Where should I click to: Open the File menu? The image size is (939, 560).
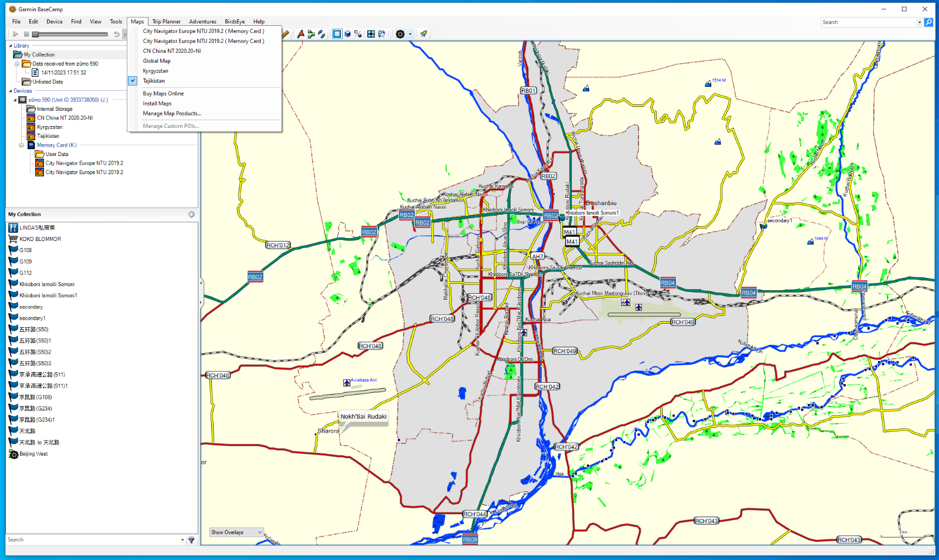click(16, 22)
